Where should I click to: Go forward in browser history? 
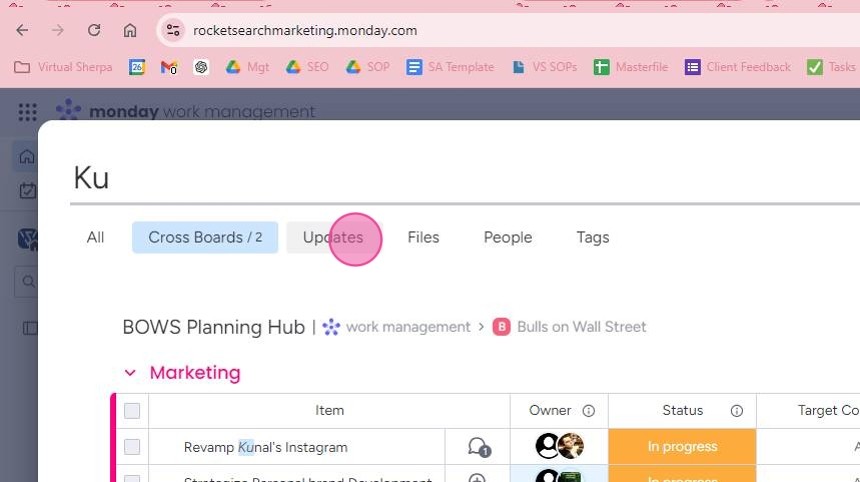58,30
